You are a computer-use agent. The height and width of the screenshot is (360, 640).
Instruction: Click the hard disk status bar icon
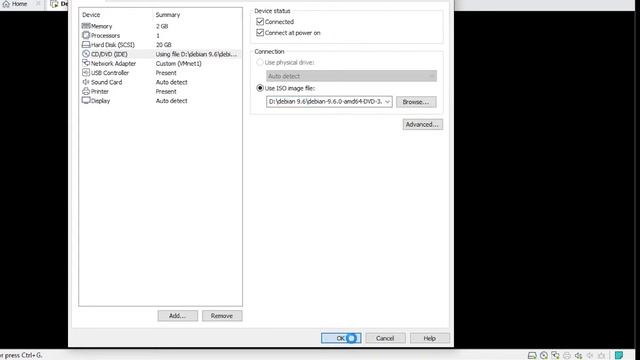click(x=532, y=356)
